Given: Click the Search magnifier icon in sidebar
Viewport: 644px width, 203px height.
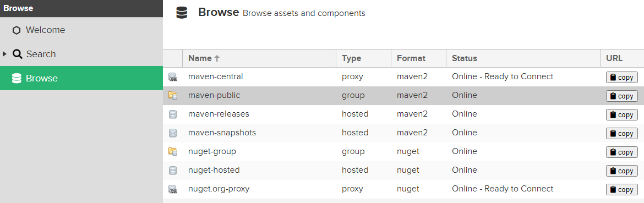Looking at the screenshot, I should [17, 54].
